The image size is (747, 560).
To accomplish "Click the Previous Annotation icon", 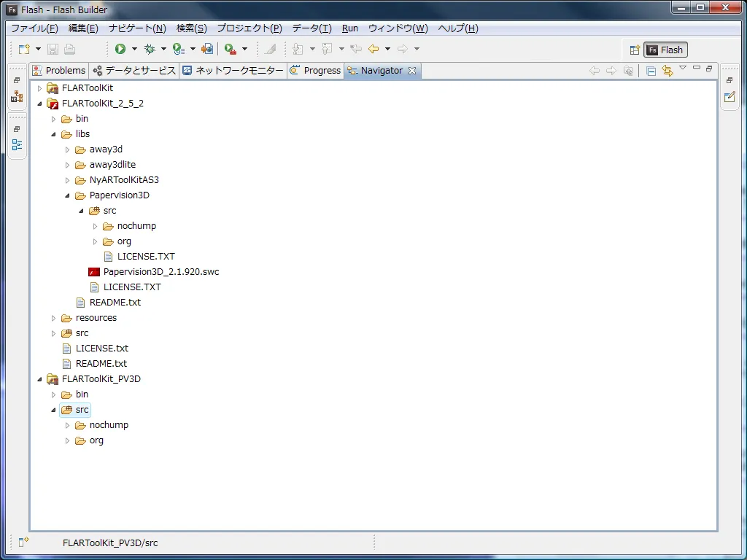I will coord(327,49).
